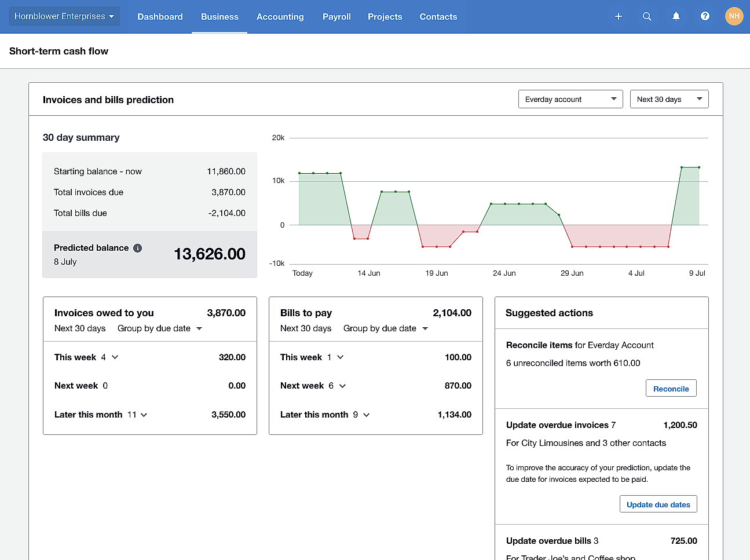Expand Next week bills row
750x560 pixels.
tap(342, 386)
